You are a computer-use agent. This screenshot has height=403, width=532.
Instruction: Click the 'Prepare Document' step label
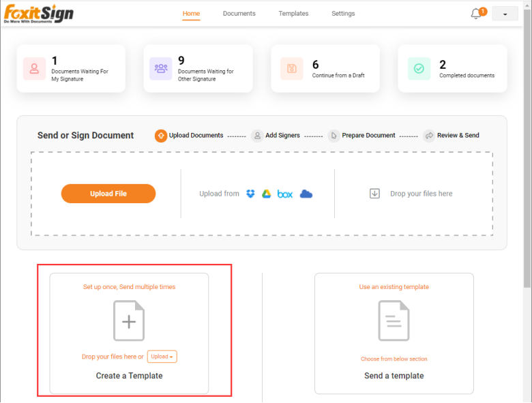coord(368,135)
